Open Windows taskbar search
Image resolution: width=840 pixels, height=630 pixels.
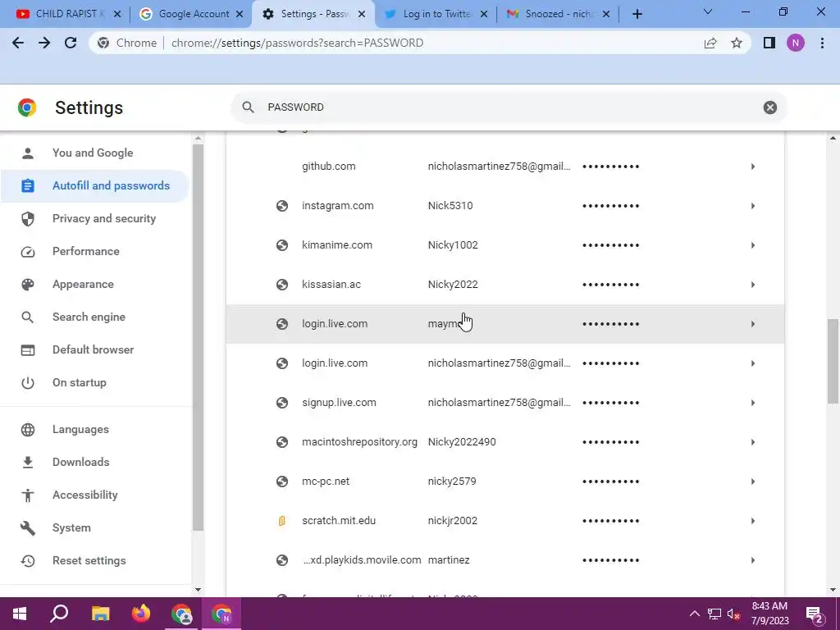click(59, 614)
